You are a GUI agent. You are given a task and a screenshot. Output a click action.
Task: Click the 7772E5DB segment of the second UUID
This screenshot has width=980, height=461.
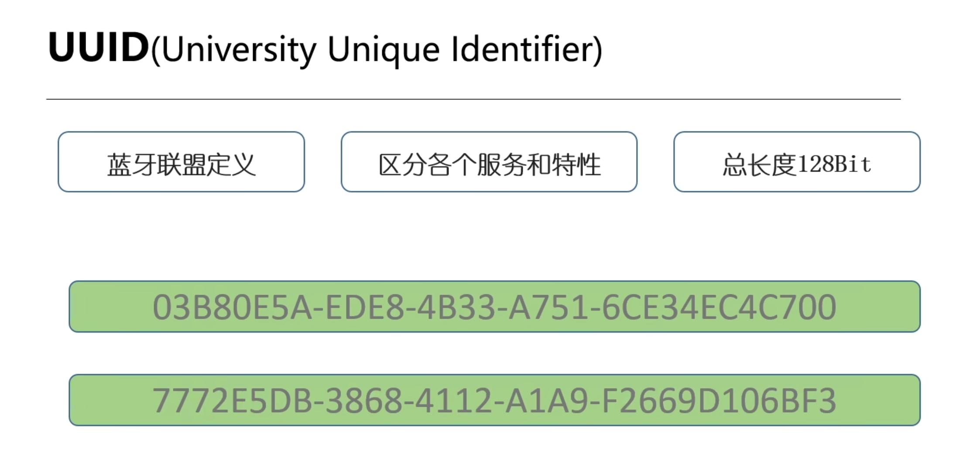point(233,401)
